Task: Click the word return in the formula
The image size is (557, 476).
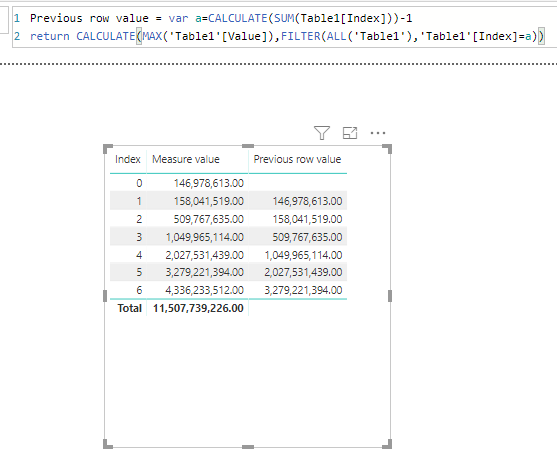Action: (50, 36)
